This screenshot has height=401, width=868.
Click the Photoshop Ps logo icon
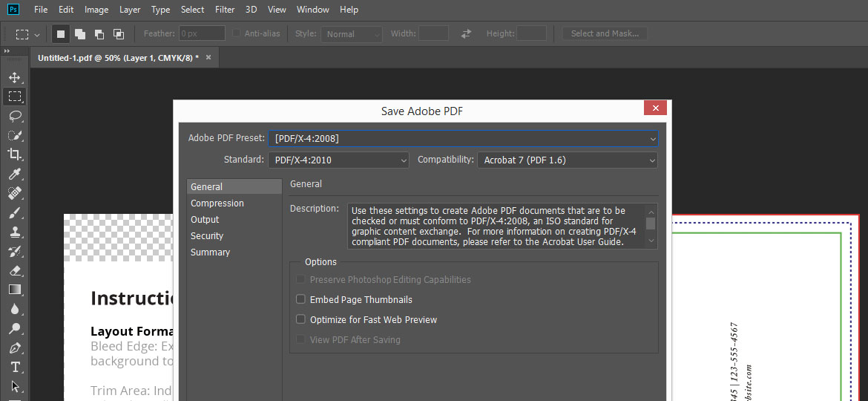click(x=13, y=10)
